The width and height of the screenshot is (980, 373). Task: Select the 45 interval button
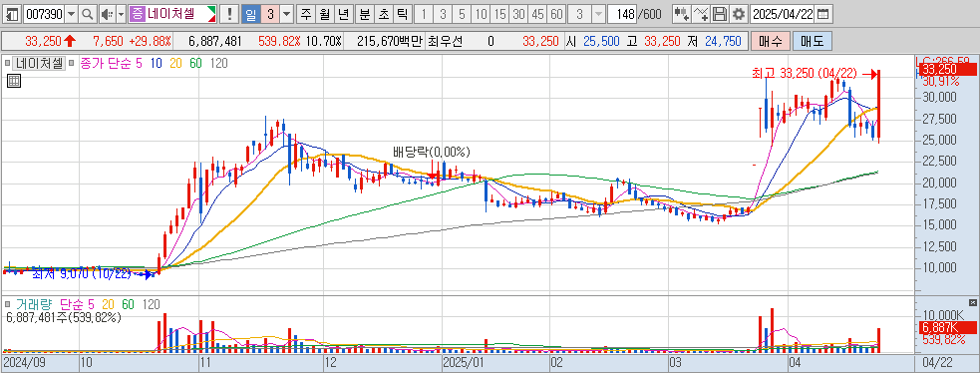(x=537, y=14)
